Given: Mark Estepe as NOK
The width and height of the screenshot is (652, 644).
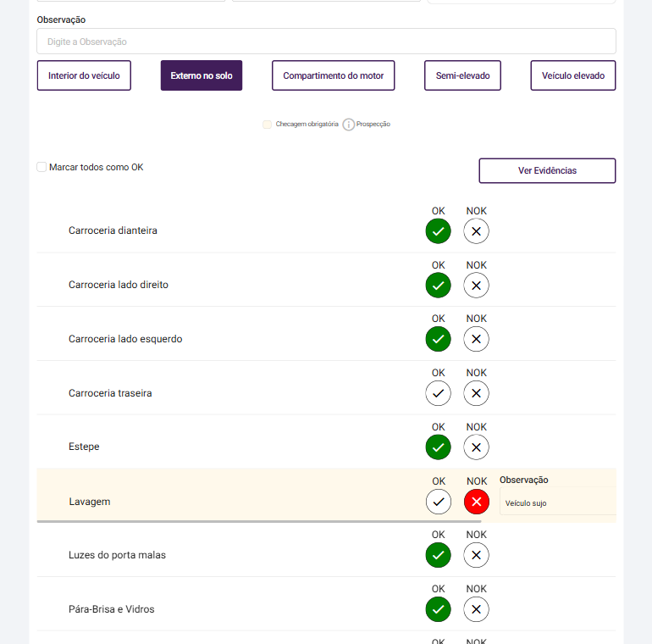Looking at the screenshot, I should [476, 447].
